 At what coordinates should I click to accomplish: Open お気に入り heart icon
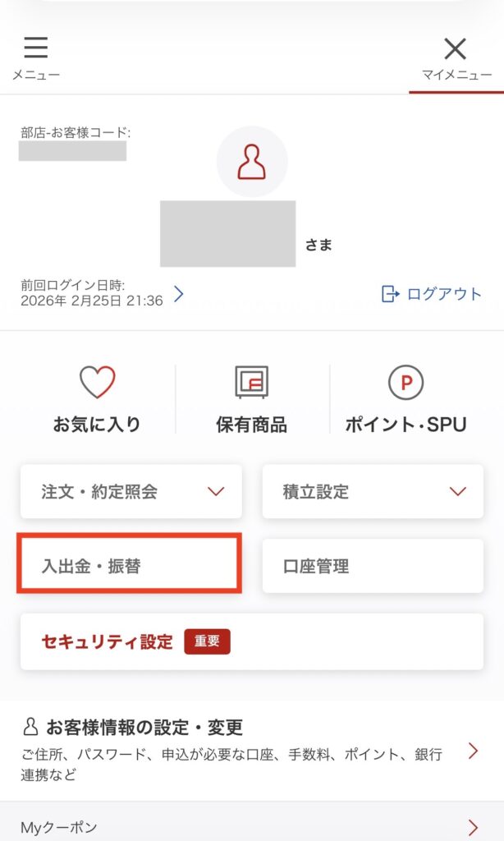point(97,383)
